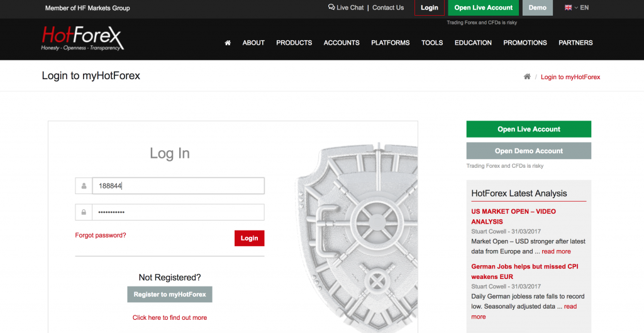Screen dimensions: 644x333
Task: Open the PRODUCTS menu
Action: [x=294, y=43]
